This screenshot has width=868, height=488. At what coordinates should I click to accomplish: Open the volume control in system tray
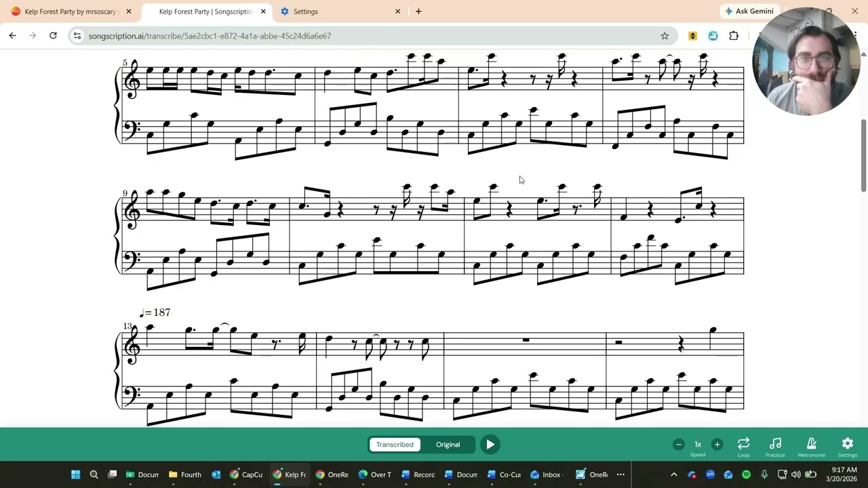point(795,474)
